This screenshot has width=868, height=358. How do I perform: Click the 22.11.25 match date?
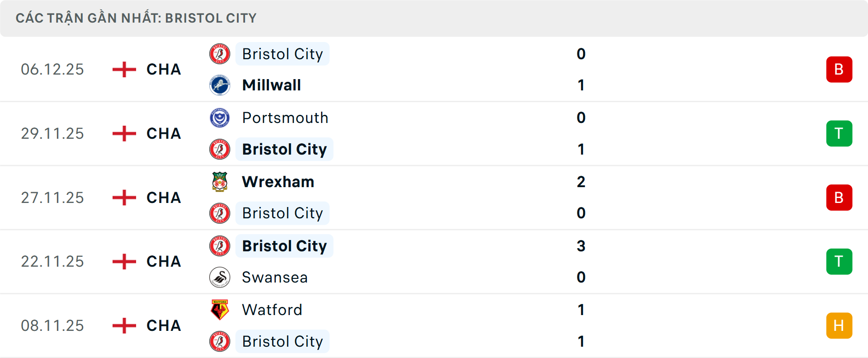coord(52,261)
